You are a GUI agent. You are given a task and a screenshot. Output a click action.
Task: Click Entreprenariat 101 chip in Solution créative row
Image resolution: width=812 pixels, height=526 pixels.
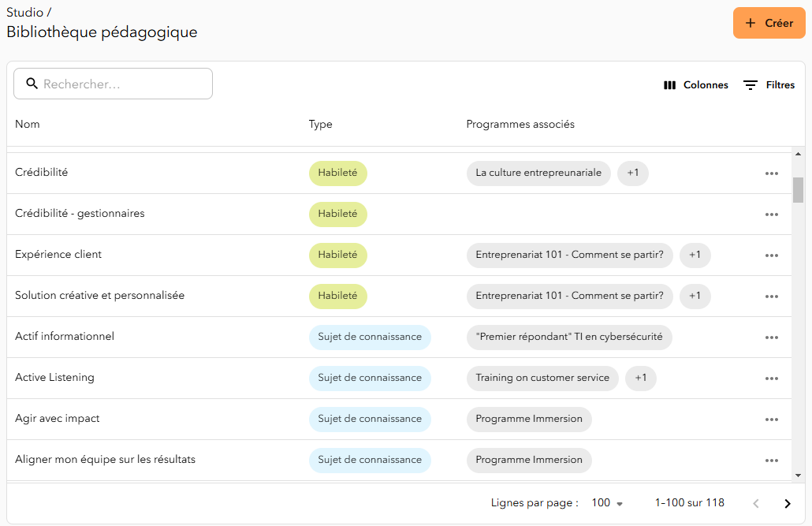(x=570, y=296)
